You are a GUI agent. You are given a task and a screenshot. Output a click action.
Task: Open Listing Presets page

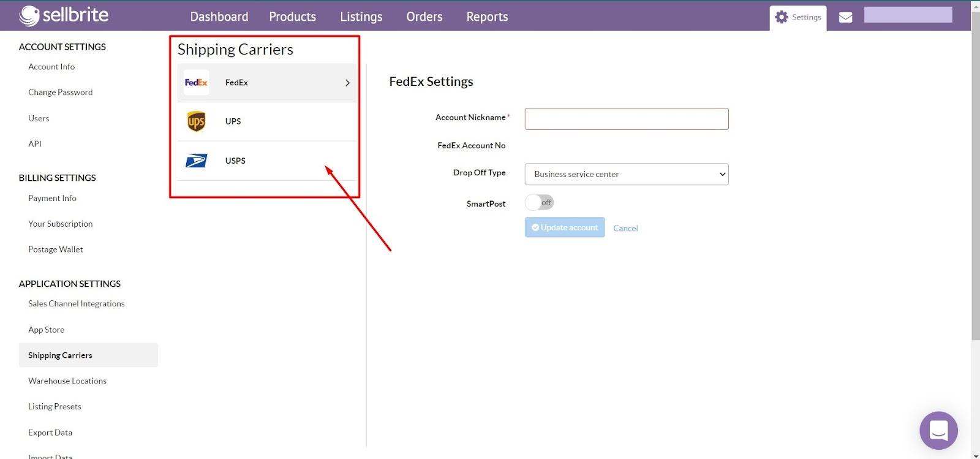coord(55,406)
